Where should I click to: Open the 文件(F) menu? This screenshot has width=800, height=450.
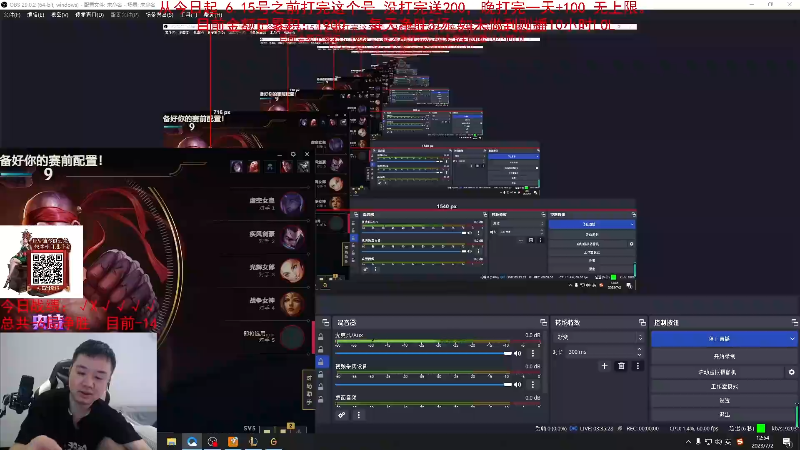12,15
